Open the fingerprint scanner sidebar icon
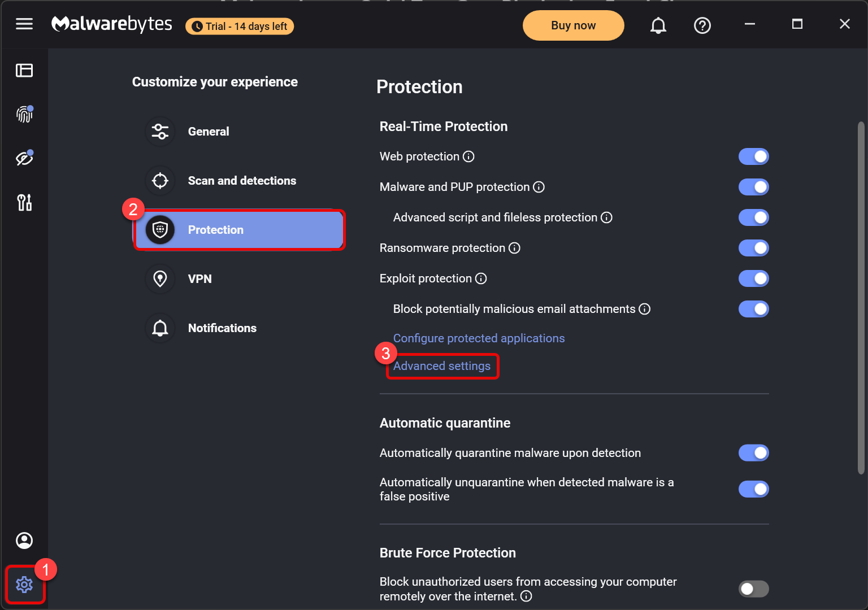Screen dimensions: 868x610 pos(24,115)
